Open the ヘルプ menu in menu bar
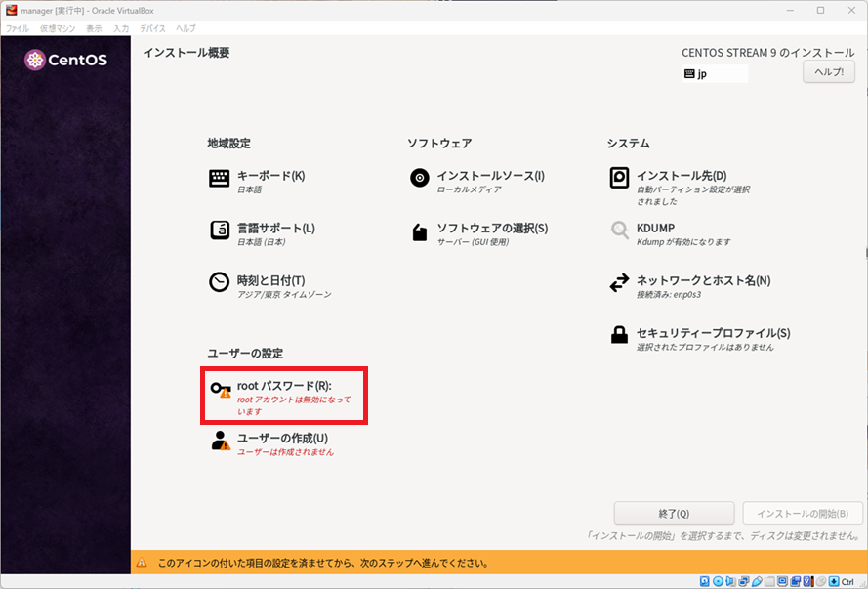Viewport: 868px width, 589px height. point(186,28)
